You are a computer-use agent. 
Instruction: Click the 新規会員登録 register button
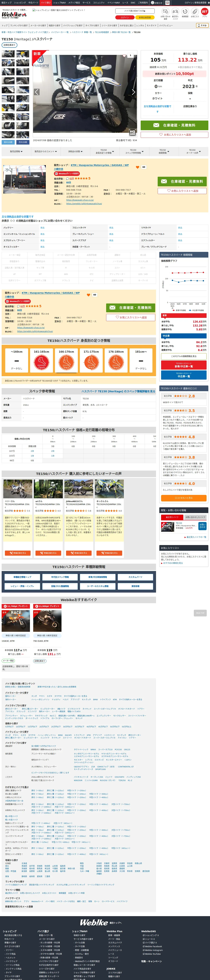pyautogui.click(x=145, y=17)
